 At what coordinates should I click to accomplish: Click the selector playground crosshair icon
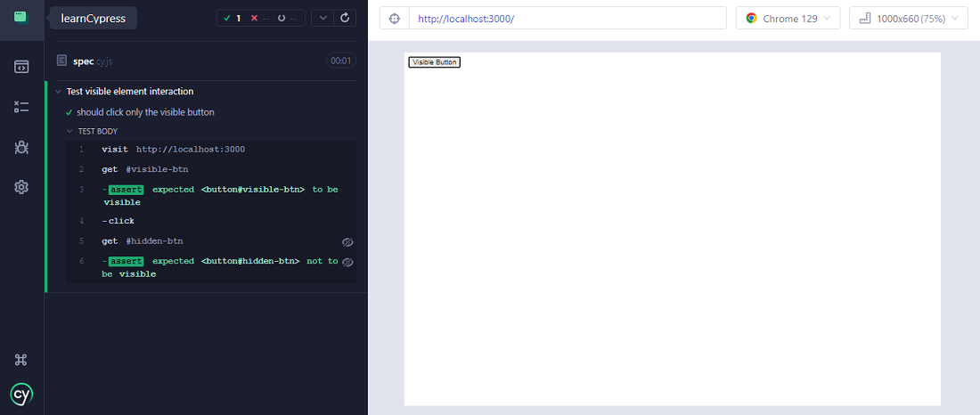click(x=395, y=18)
